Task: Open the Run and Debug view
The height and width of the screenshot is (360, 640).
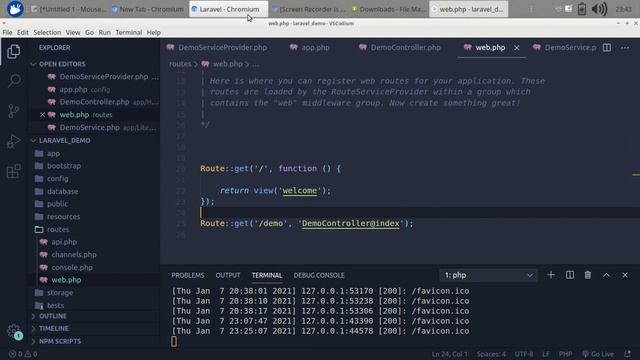Action: (13, 141)
